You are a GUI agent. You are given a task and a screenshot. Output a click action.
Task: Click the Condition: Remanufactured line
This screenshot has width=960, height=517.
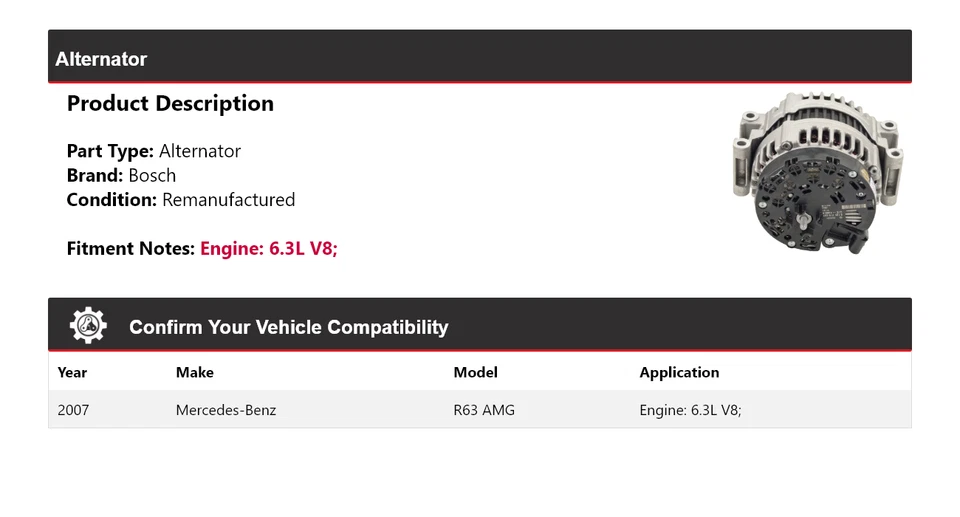click(x=181, y=199)
